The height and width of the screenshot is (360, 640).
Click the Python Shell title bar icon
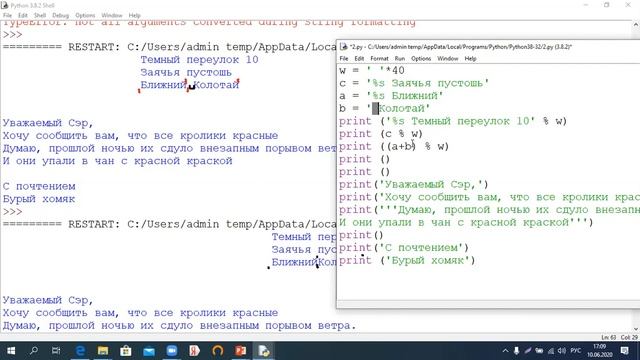[x=5, y=5]
